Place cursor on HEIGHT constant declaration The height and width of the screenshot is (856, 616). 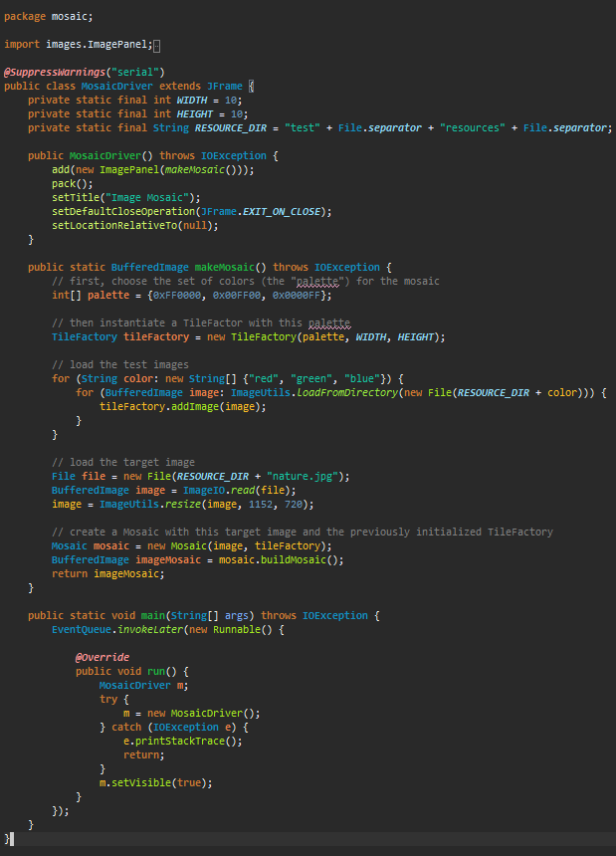click(x=195, y=114)
